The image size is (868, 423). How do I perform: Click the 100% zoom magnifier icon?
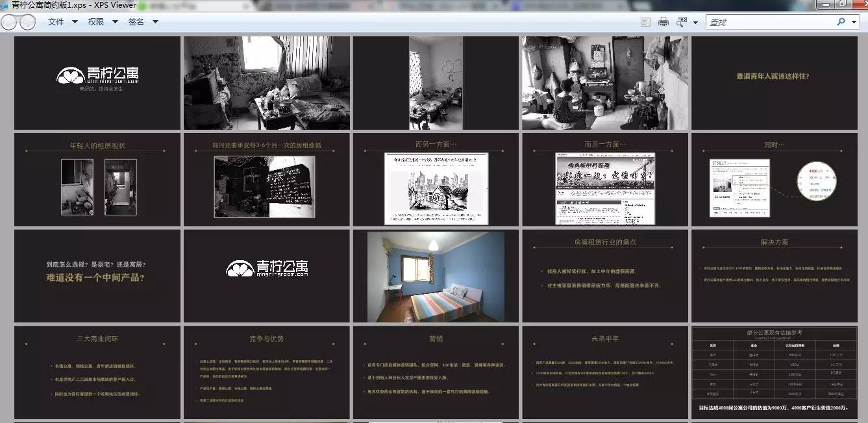681,21
